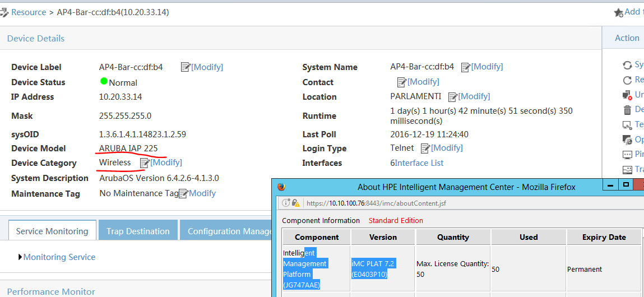Modify the System Name
The image size is (644, 297).
coord(487,67)
